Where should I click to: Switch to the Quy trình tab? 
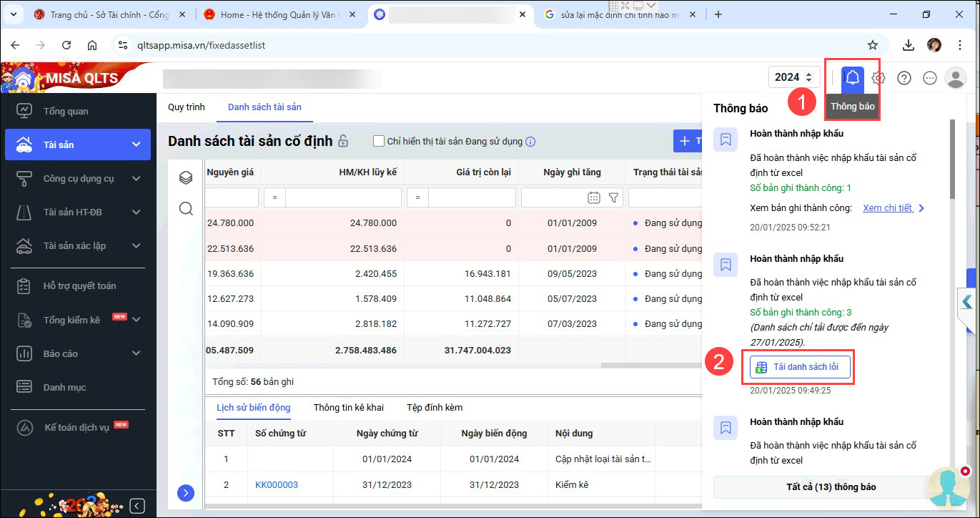[186, 107]
